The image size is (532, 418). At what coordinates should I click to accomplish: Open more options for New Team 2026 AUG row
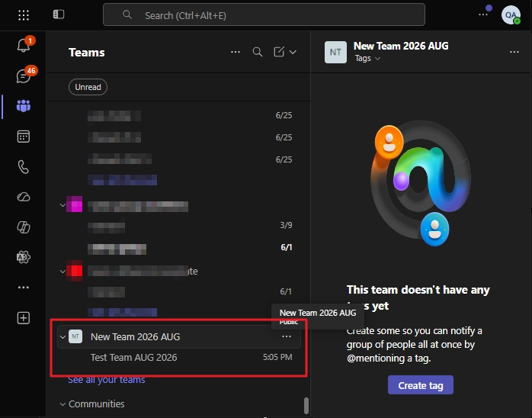click(x=287, y=336)
